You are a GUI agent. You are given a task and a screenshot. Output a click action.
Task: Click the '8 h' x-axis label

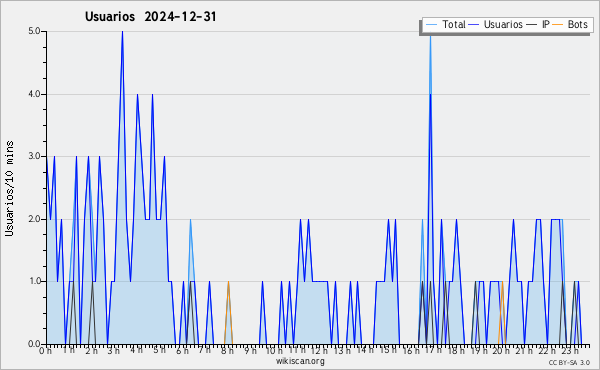(x=227, y=351)
